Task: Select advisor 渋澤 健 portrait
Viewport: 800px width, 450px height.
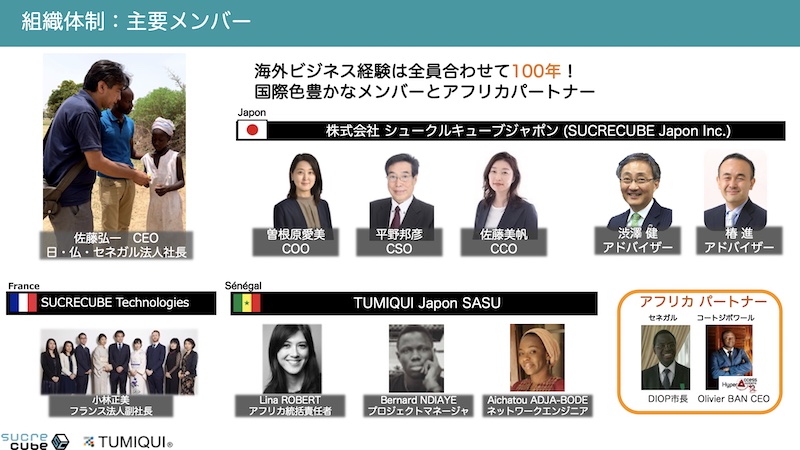Action: (x=639, y=190)
